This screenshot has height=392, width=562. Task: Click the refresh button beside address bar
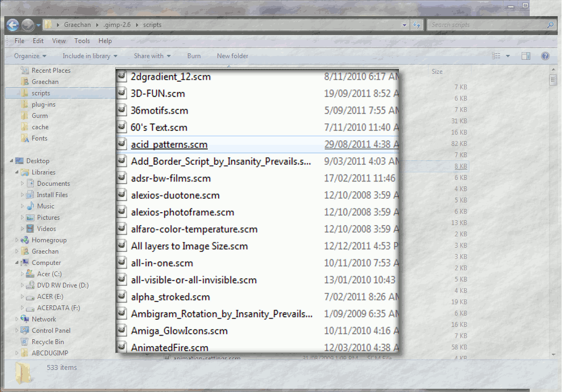[417, 25]
